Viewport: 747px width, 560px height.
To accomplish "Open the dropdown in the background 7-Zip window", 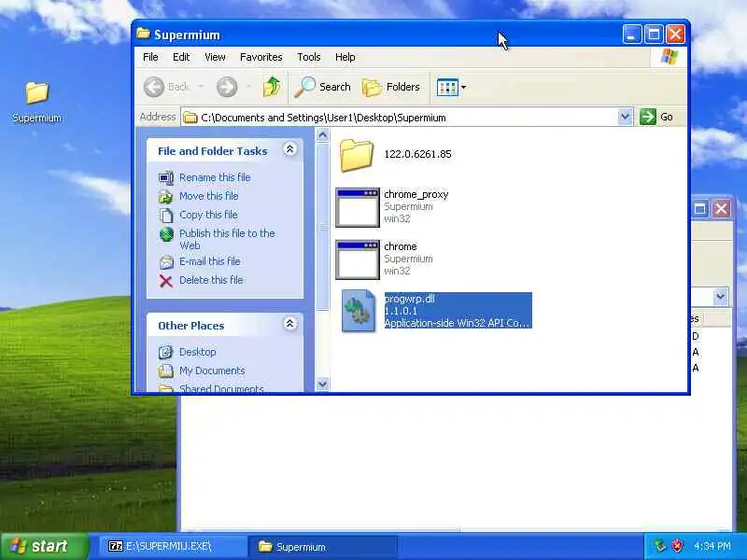I will pyautogui.click(x=720, y=297).
